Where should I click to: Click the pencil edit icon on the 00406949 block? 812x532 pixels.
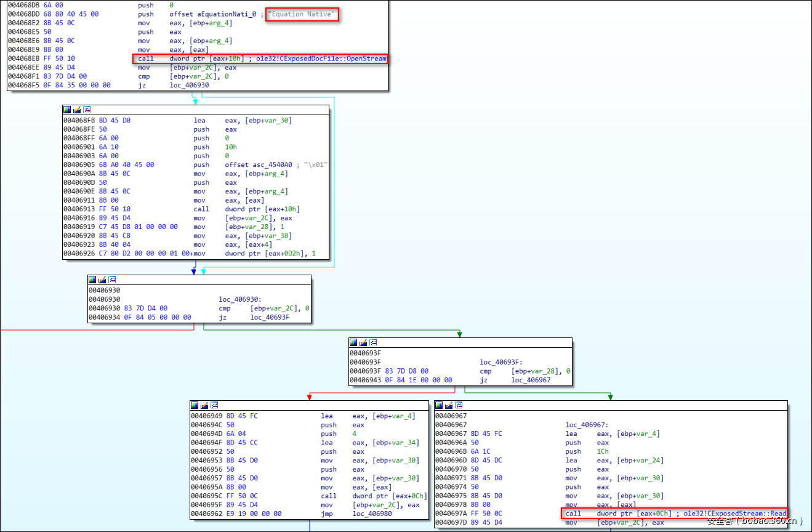click(205, 405)
